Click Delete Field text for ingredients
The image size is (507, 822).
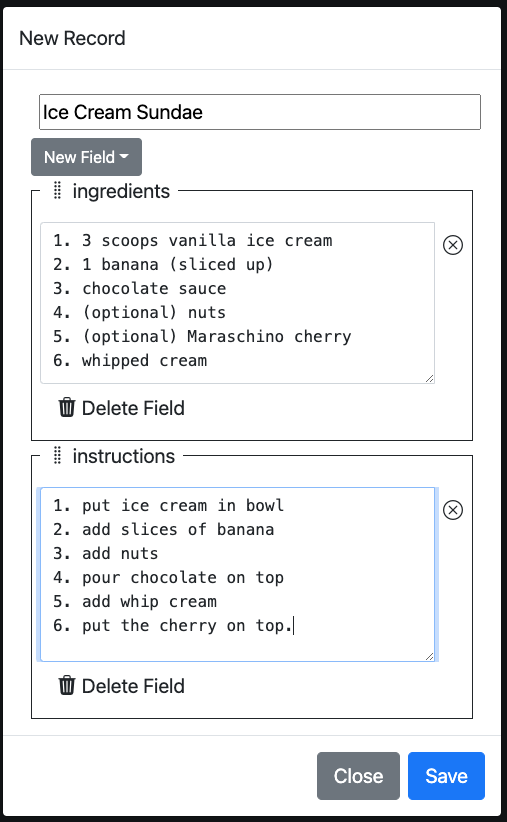click(x=133, y=408)
